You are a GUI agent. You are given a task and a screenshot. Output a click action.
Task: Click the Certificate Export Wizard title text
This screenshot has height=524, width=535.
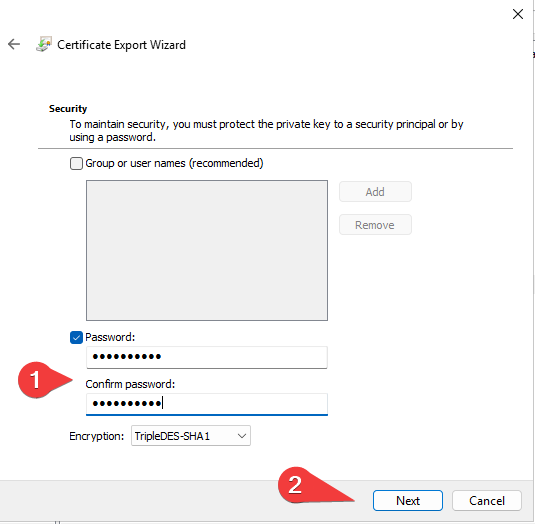tap(121, 45)
